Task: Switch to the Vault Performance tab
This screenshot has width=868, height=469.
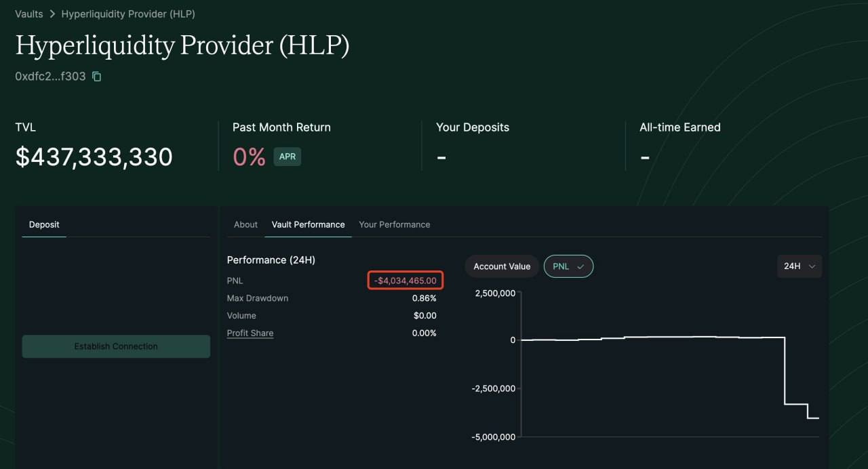Action: click(x=309, y=224)
